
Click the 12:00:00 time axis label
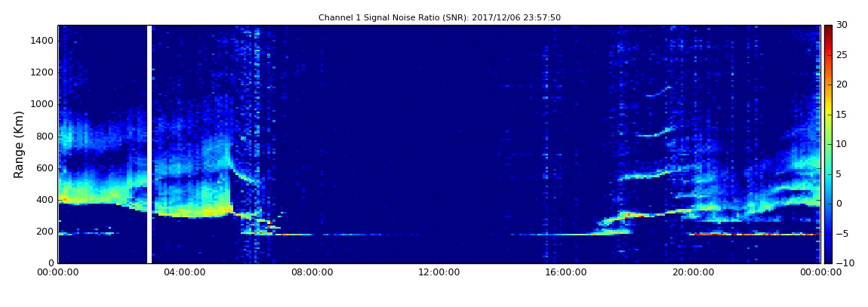click(439, 272)
